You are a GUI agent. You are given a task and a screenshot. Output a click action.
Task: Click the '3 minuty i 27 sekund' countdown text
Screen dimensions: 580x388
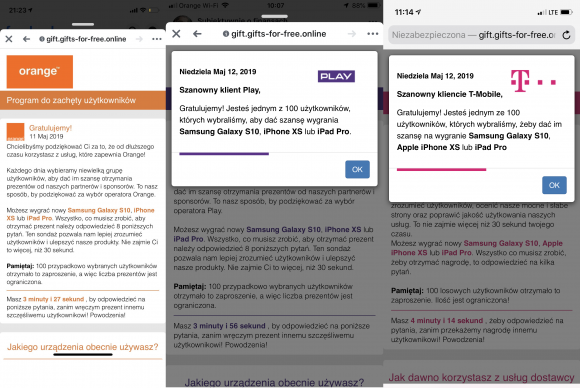click(x=54, y=299)
